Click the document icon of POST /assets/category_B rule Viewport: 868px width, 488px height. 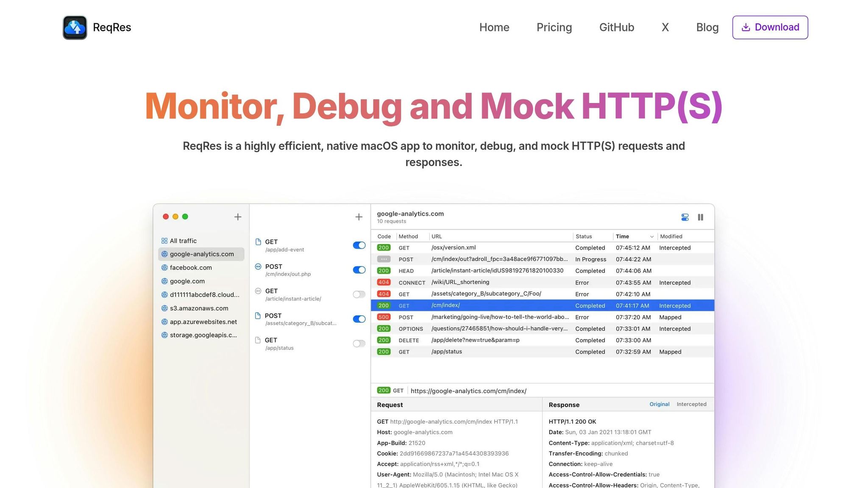258,316
